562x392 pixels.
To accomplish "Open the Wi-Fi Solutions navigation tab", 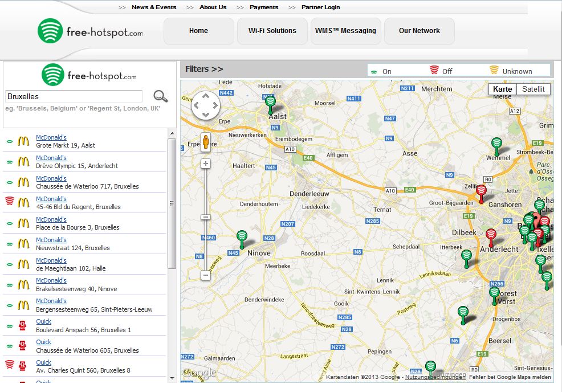I will [272, 31].
